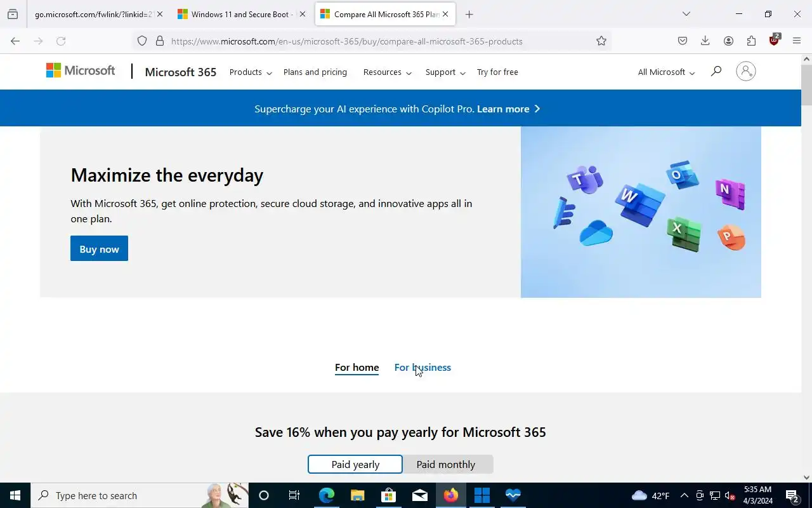The height and width of the screenshot is (508, 812).
Task: Save page to Pocket
Action: [x=683, y=41]
